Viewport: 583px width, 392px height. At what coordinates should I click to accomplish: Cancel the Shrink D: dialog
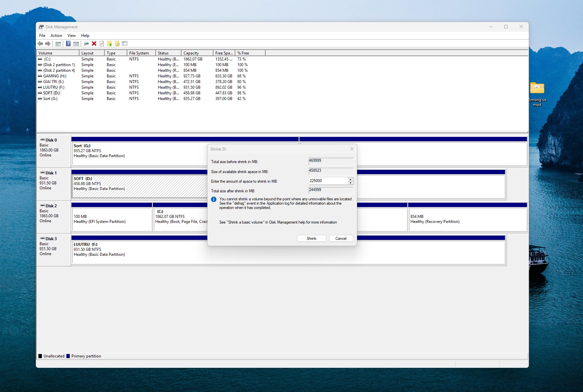click(x=341, y=239)
